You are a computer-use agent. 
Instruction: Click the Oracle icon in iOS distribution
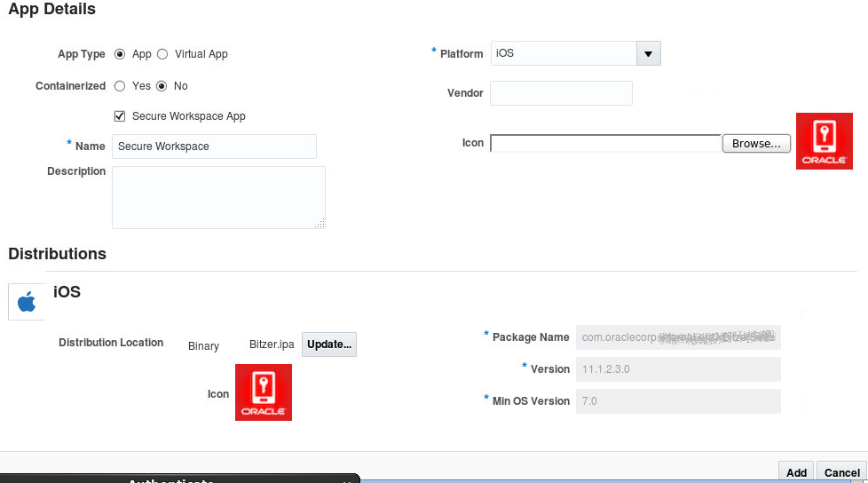[263, 392]
